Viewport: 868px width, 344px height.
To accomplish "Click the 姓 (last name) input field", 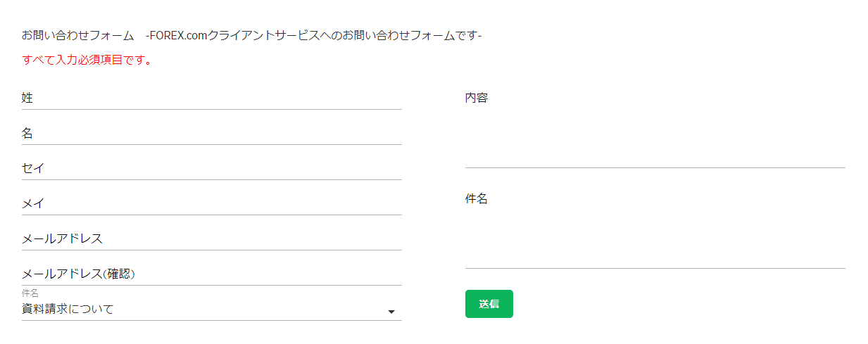I will click(x=211, y=98).
